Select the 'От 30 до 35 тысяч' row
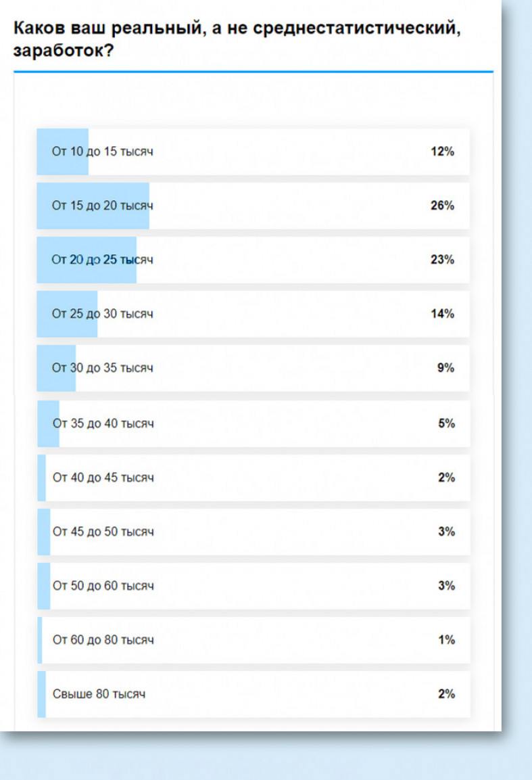This screenshot has height=780, width=532. click(253, 368)
